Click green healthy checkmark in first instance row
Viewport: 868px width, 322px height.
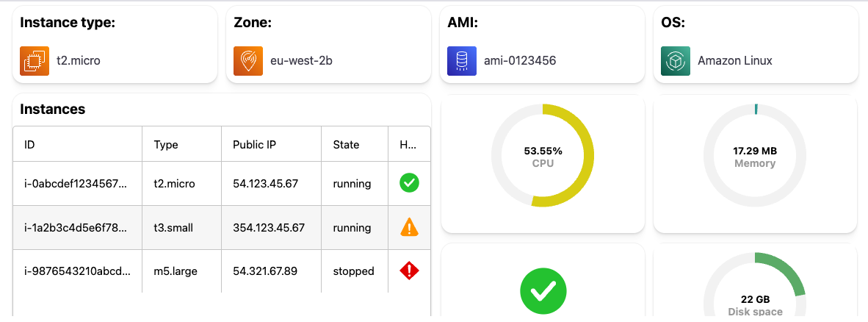pos(409,183)
